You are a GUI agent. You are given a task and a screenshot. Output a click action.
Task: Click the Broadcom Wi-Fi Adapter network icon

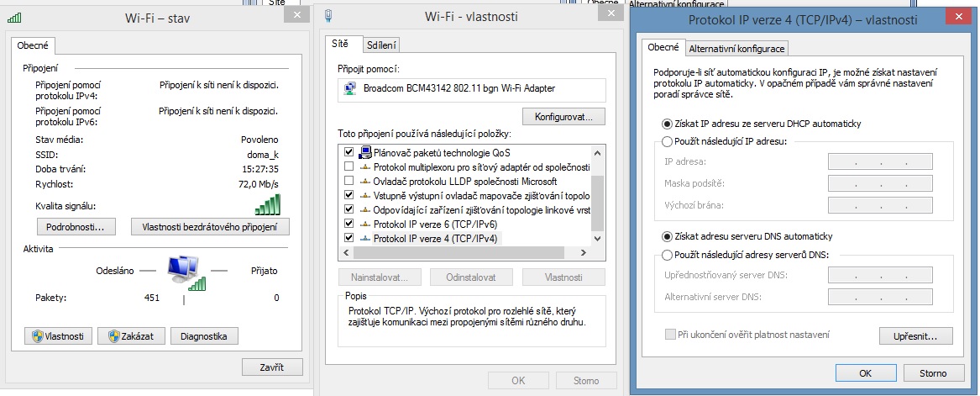[x=350, y=89]
